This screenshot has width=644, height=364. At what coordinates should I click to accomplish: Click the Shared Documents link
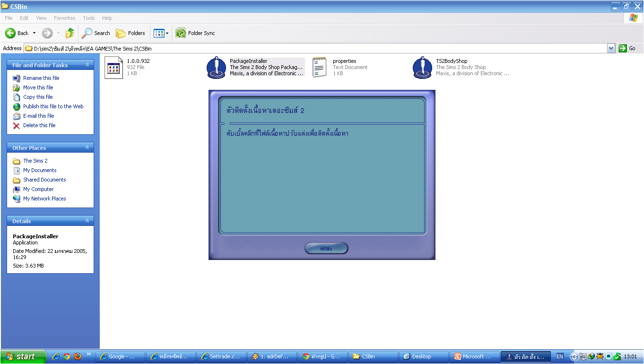click(44, 180)
